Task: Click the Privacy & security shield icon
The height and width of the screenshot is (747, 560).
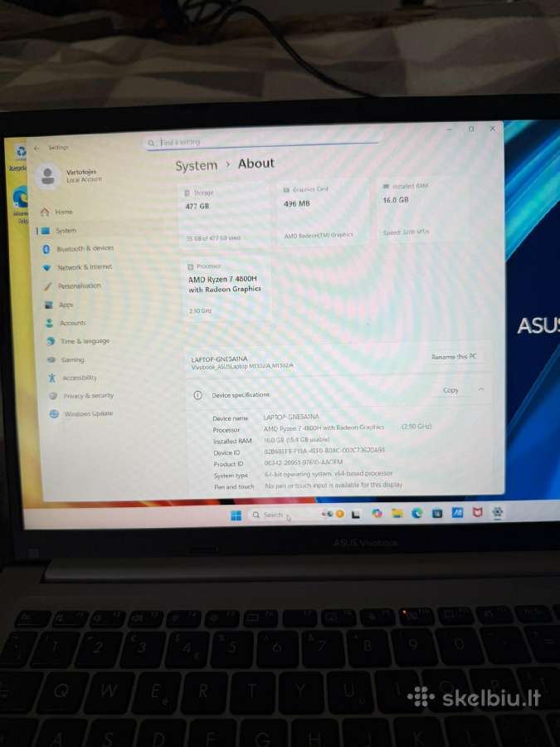Action: coord(53,396)
